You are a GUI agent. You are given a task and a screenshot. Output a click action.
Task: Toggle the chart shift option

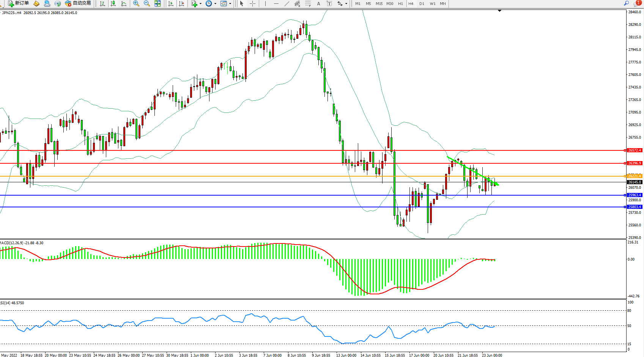[x=181, y=3]
